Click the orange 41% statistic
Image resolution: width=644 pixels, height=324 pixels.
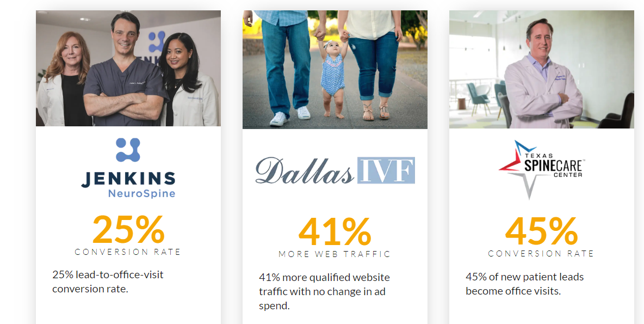pyautogui.click(x=335, y=231)
